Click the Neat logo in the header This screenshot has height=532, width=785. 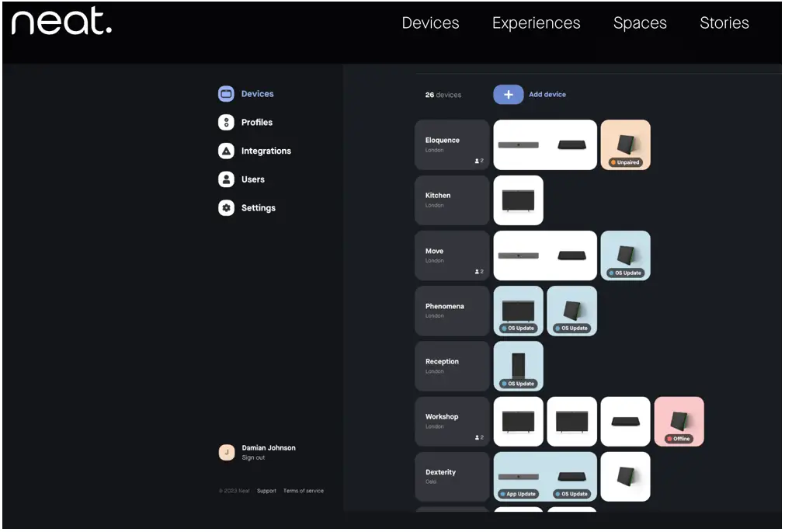tap(61, 23)
